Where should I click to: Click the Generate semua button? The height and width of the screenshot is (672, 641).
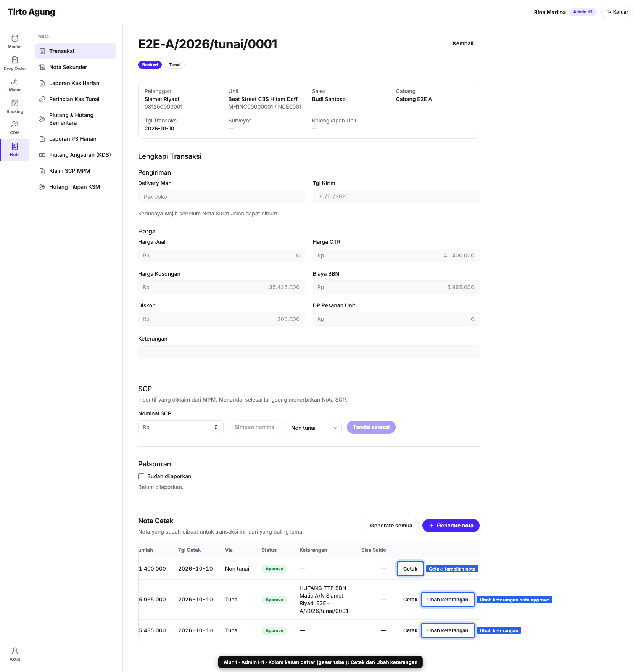(x=391, y=526)
